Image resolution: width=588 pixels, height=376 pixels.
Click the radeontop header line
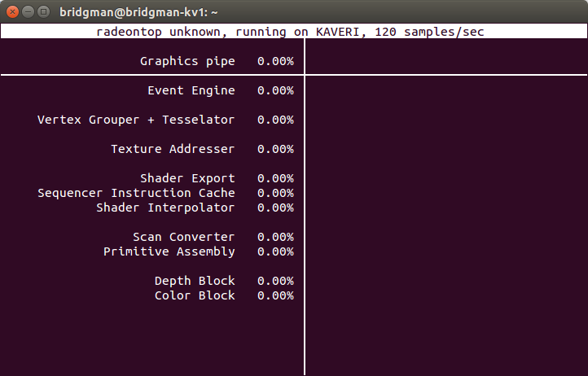(290, 32)
